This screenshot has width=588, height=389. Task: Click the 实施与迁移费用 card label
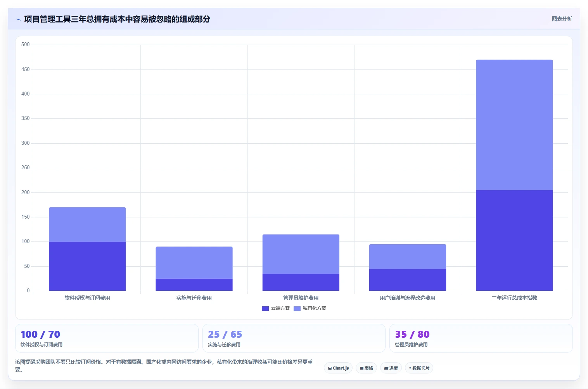coord(224,345)
